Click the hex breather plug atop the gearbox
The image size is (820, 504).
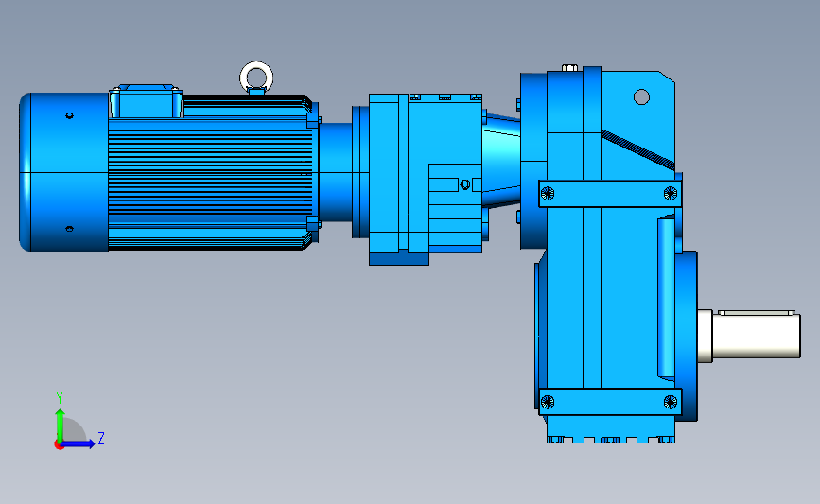(x=570, y=68)
